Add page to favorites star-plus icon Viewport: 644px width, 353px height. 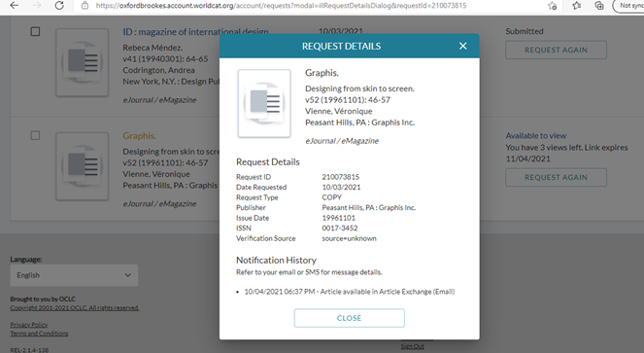pos(553,6)
